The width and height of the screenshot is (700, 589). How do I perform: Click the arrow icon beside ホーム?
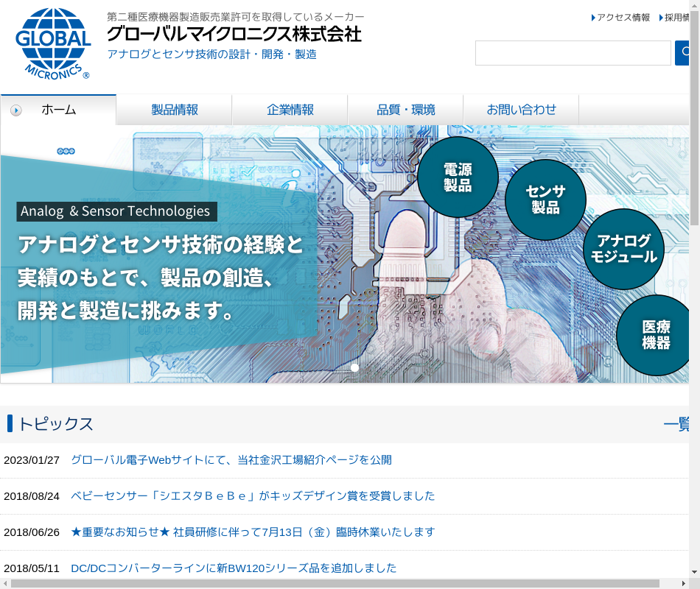[16, 110]
